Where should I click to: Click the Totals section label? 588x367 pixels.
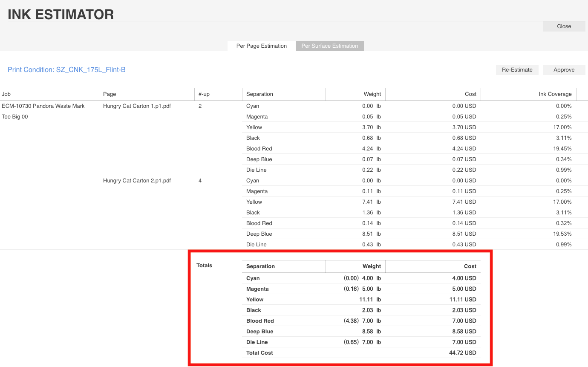coord(204,266)
